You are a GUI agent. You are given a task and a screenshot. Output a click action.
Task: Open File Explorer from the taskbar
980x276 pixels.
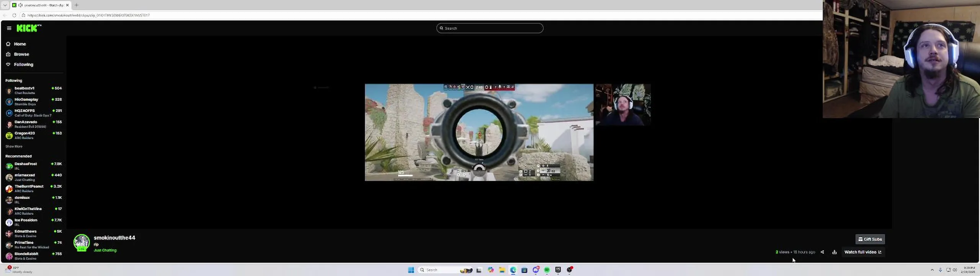pyautogui.click(x=502, y=270)
